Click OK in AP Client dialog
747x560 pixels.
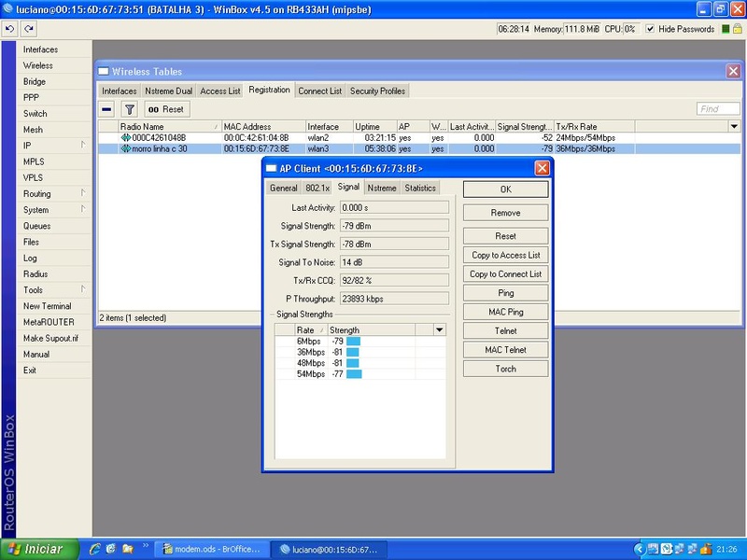[x=505, y=189]
